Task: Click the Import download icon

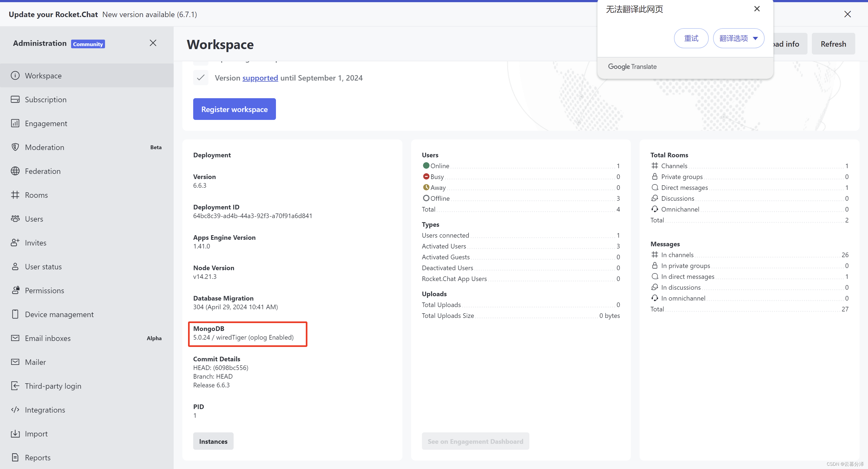Action: click(x=15, y=434)
